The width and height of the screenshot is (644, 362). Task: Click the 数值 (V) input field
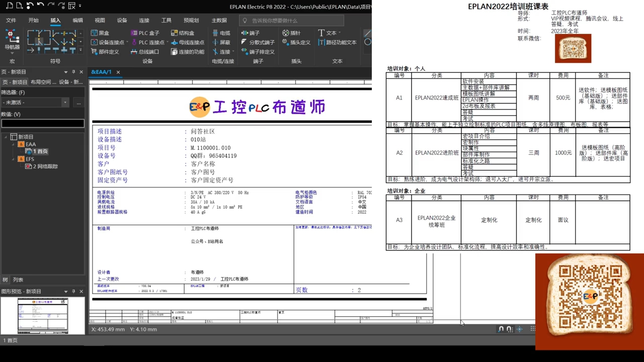pyautogui.click(x=43, y=123)
